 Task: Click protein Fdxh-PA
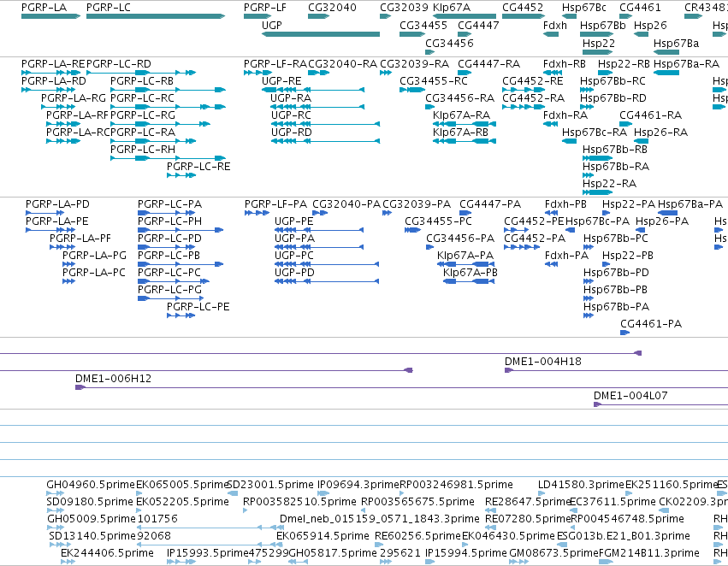point(551,264)
